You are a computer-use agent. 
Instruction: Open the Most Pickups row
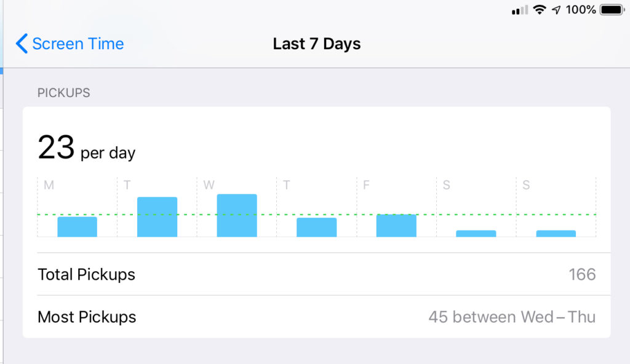click(x=317, y=317)
